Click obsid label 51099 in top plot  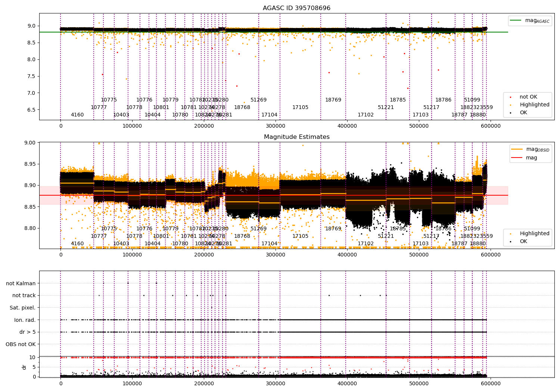click(472, 100)
